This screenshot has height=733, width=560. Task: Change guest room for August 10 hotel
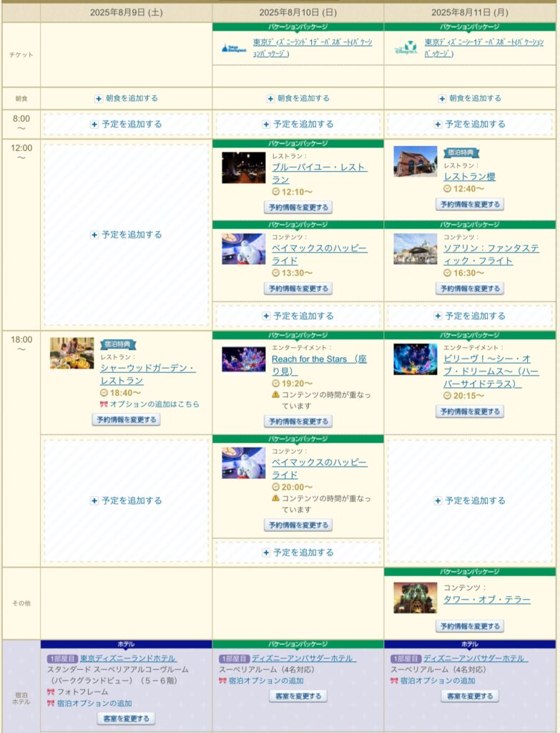(298, 696)
